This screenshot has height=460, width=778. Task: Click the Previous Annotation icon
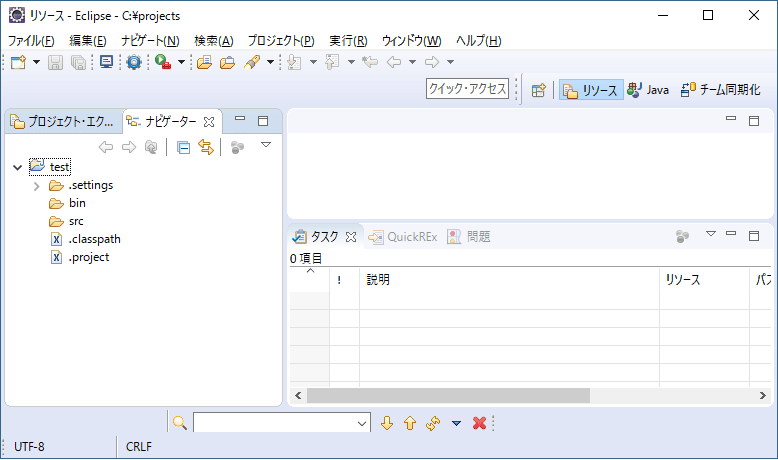[x=332, y=62]
